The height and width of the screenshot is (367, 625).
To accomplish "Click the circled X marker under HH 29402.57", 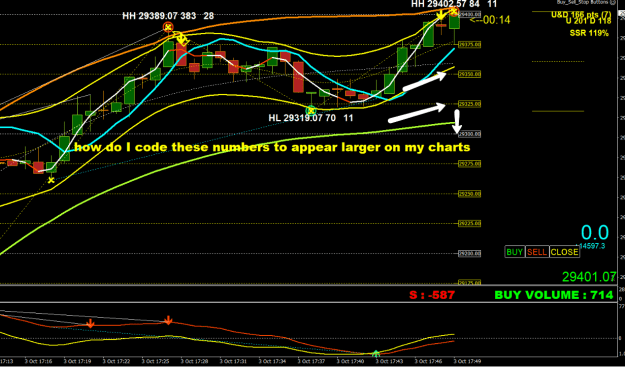I will pos(454,11).
